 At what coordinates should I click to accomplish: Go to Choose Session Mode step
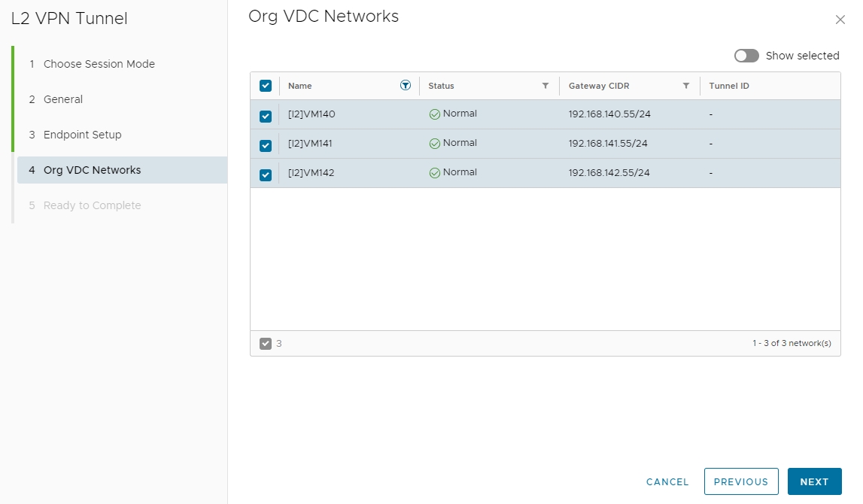pos(99,64)
